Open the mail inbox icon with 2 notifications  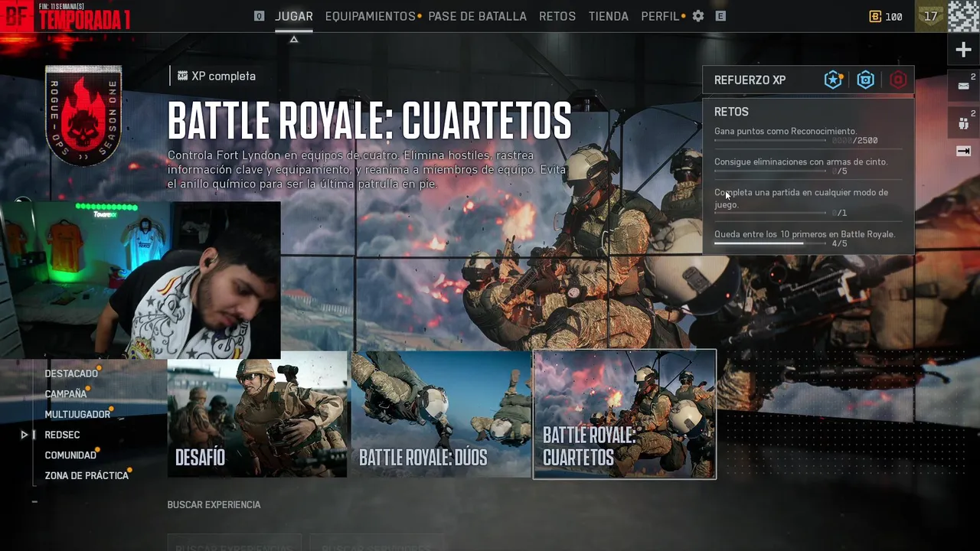[963, 86]
